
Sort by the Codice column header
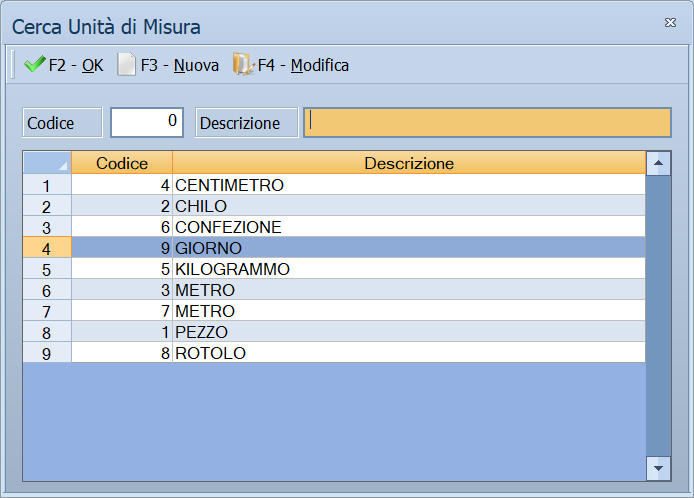[122, 163]
